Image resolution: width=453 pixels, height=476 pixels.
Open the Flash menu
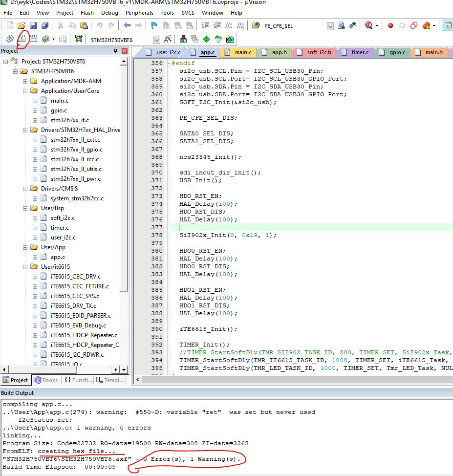tap(87, 13)
